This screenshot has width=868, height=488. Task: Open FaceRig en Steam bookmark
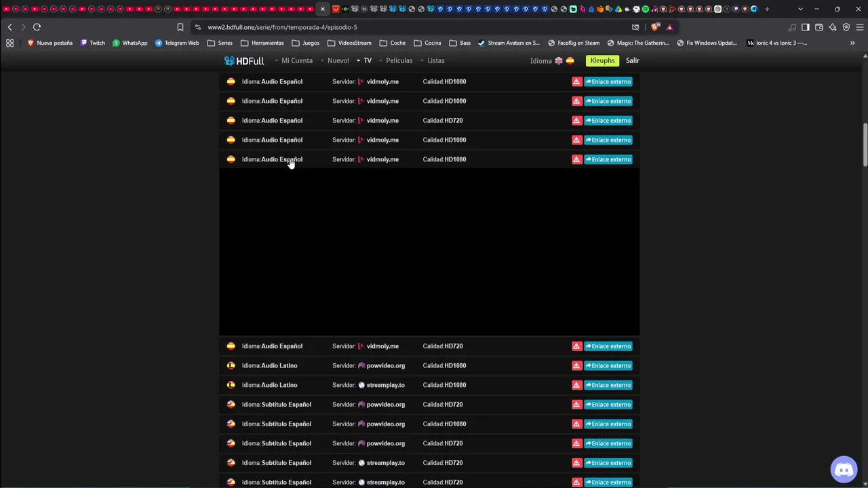(574, 43)
